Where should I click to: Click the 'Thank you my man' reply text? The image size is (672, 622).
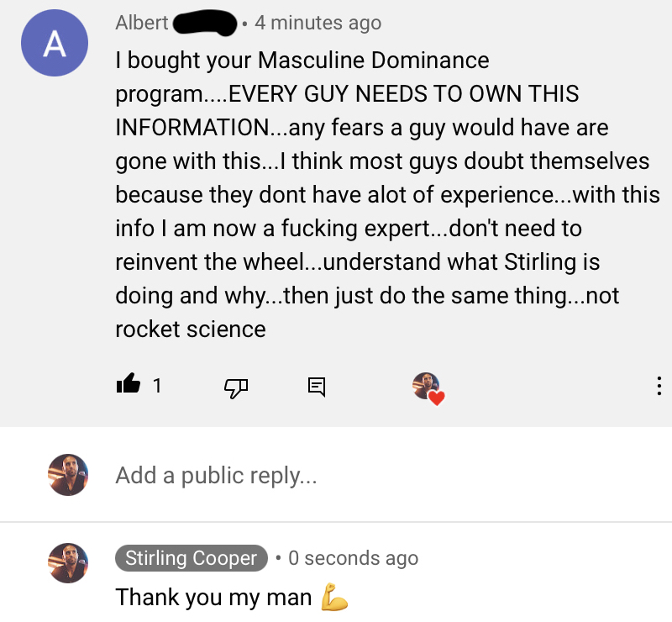(x=213, y=598)
